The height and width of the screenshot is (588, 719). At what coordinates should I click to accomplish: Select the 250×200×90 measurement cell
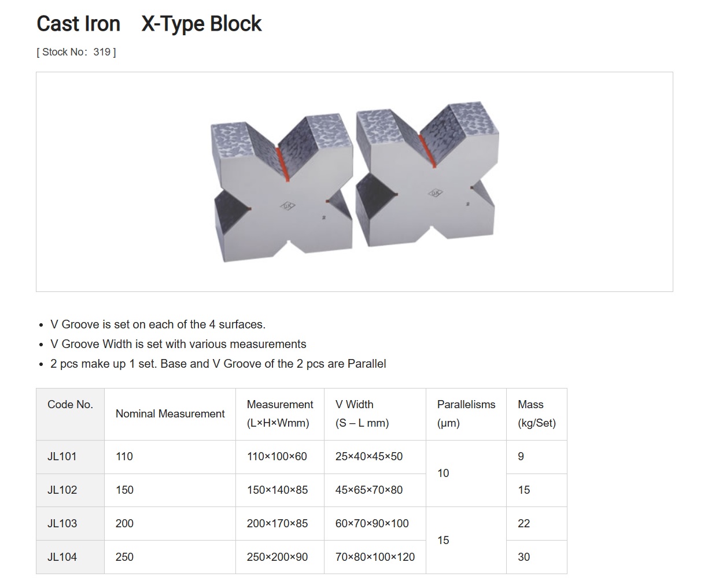pos(280,557)
